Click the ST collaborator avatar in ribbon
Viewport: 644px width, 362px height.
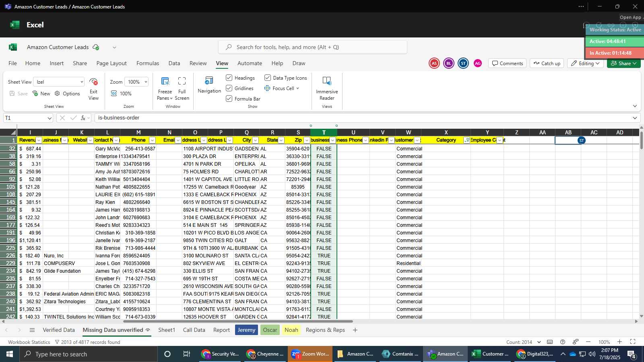pos(463,63)
